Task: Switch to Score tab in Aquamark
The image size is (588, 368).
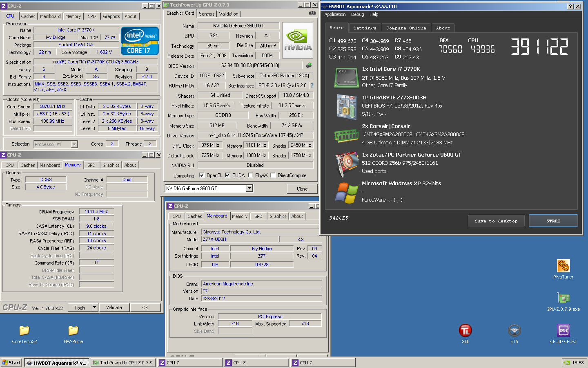Action: tap(336, 27)
